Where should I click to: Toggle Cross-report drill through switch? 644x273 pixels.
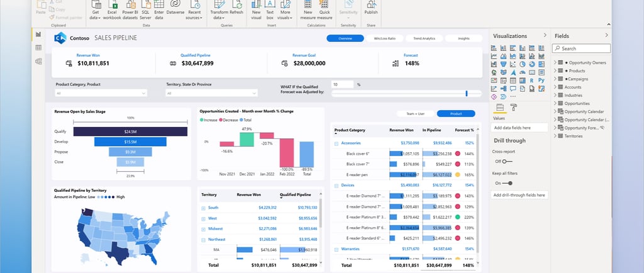pos(506,161)
